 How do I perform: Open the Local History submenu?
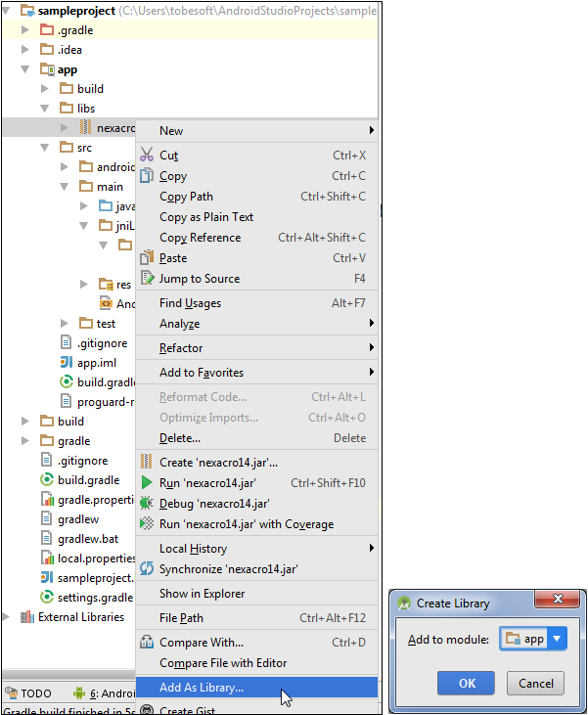256,548
